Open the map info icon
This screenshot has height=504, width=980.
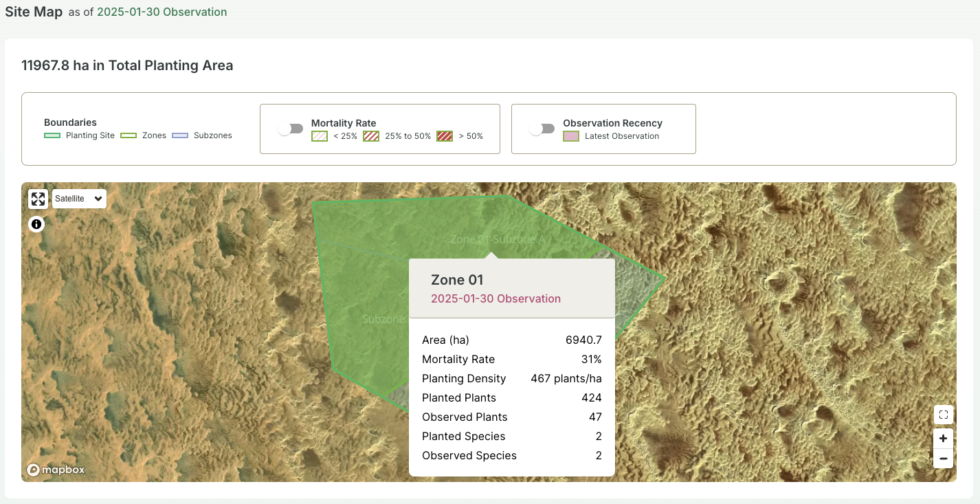(36, 224)
